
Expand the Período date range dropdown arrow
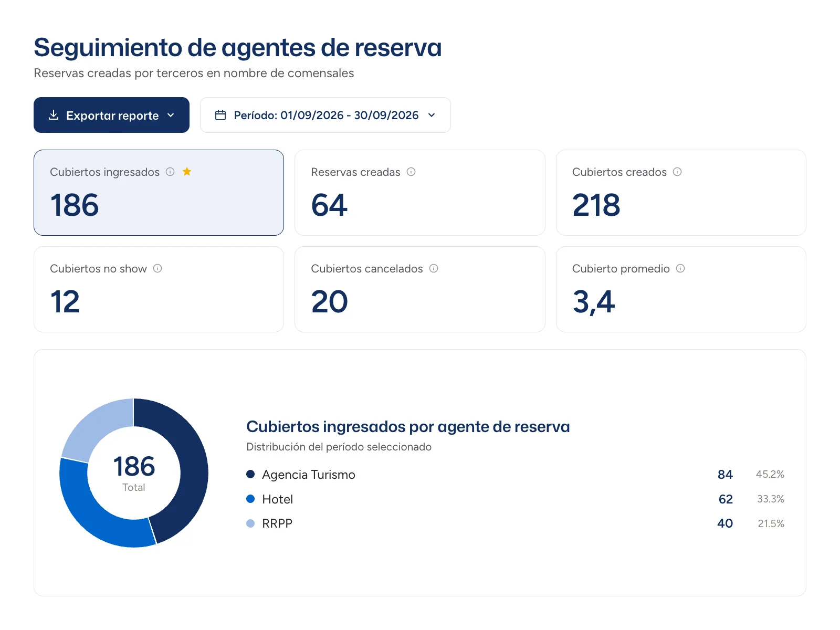(432, 115)
